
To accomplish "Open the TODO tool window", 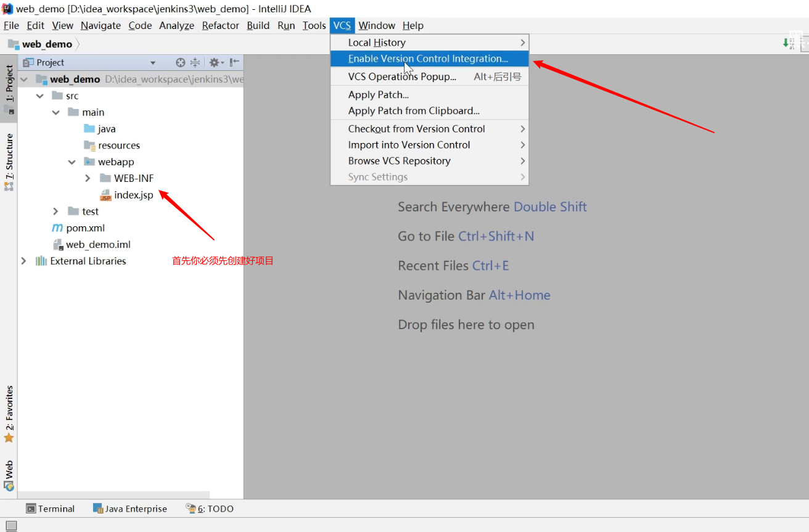I will pos(210,509).
